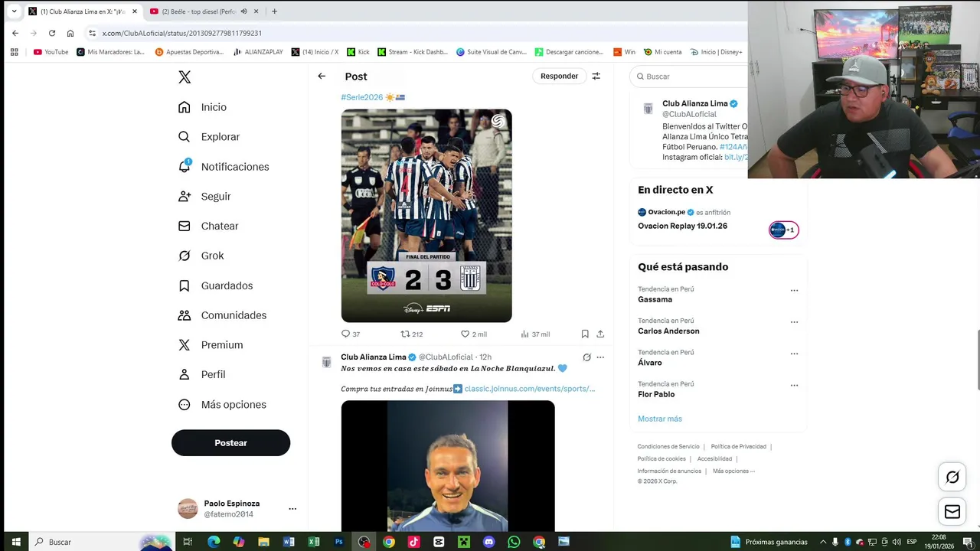The width and height of the screenshot is (980, 551).
Task: Click the Chrome home button
Action: [x=70, y=33]
